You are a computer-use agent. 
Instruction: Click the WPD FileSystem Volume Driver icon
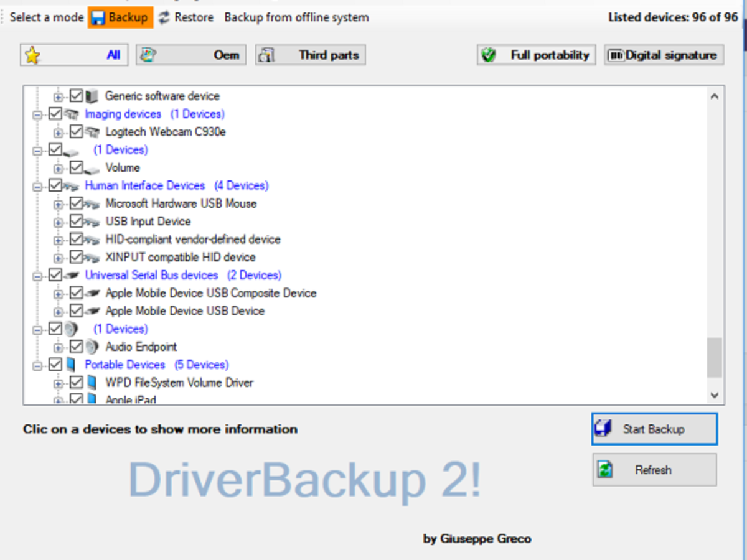[92, 383]
